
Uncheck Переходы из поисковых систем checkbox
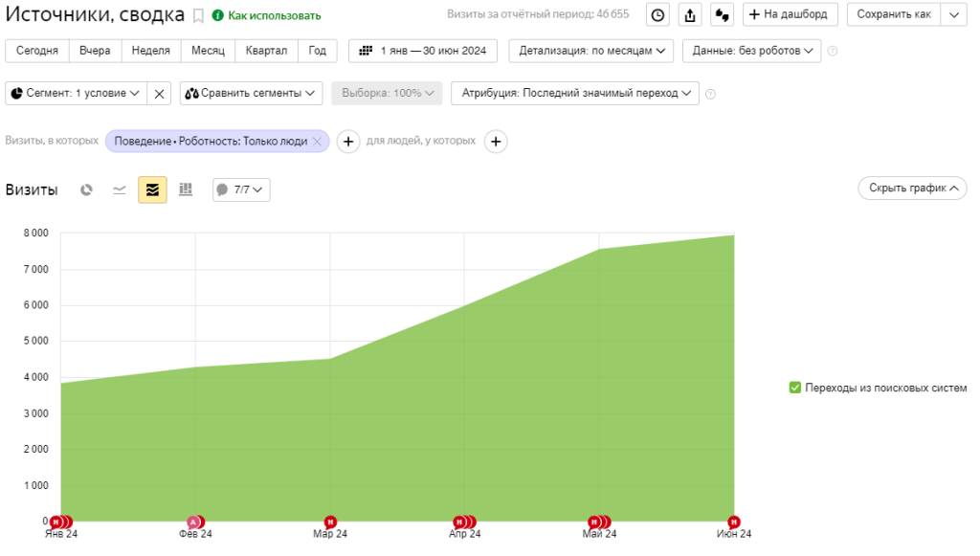click(794, 388)
